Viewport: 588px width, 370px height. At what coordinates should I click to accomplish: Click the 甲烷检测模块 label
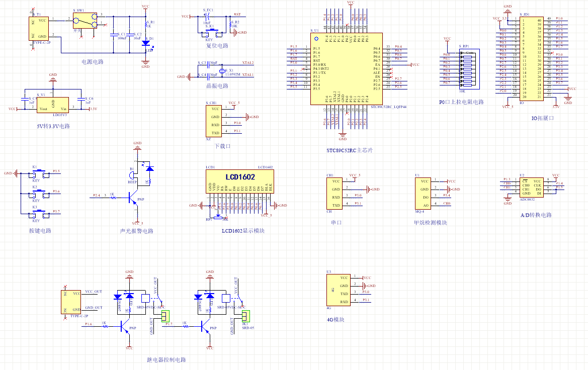tap(431, 223)
